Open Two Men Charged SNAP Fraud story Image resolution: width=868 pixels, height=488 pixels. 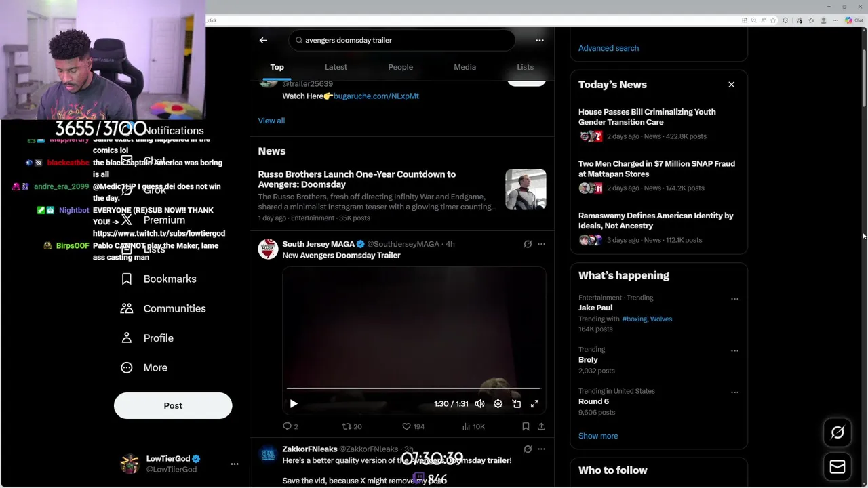[656, 169]
